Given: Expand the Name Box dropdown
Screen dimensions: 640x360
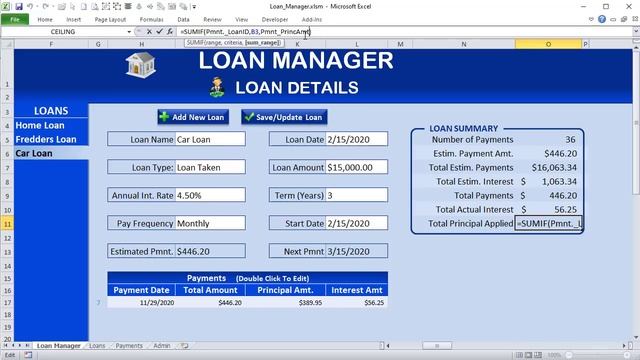Looking at the screenshot, I should point(129,32).
